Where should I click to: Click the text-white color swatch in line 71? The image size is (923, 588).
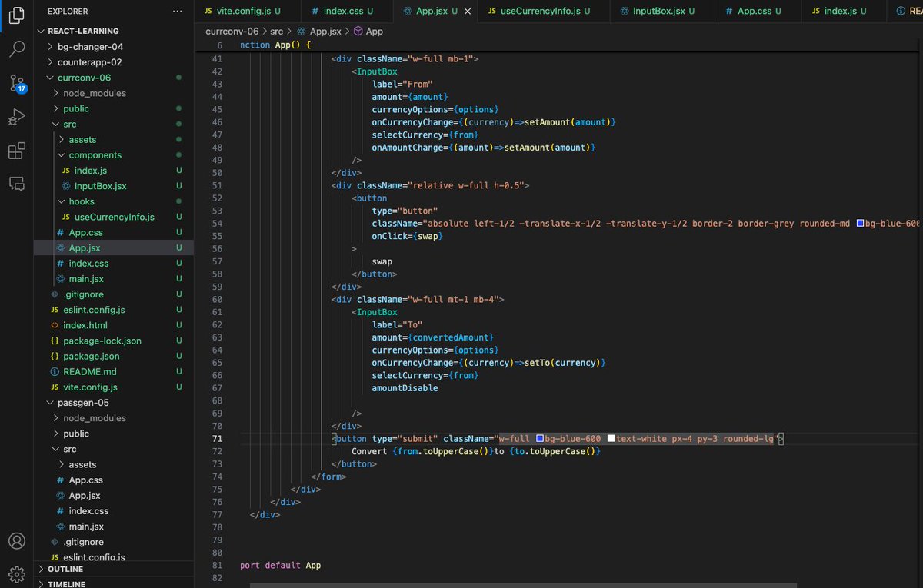[611, 439]
